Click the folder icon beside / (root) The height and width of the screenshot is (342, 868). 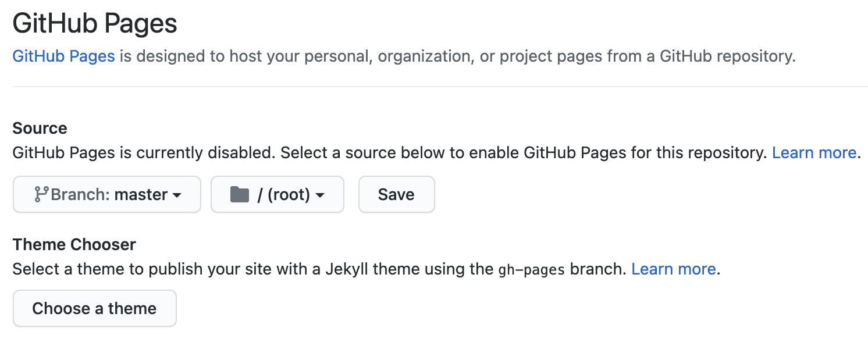pyautogui.click(x=240, y=194)
